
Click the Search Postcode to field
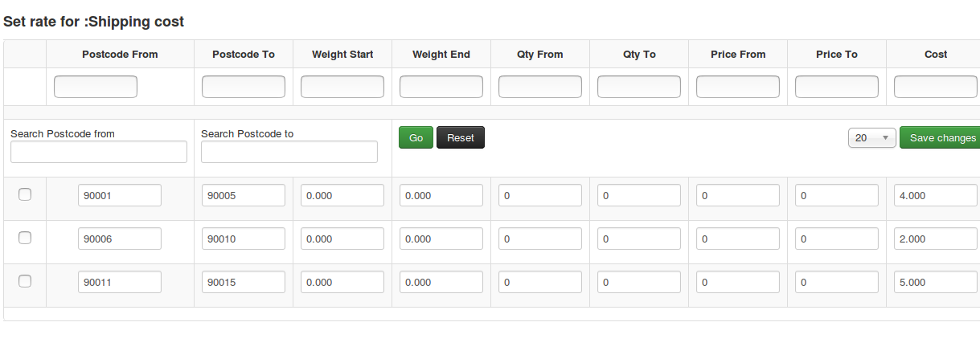coord(289,152)
